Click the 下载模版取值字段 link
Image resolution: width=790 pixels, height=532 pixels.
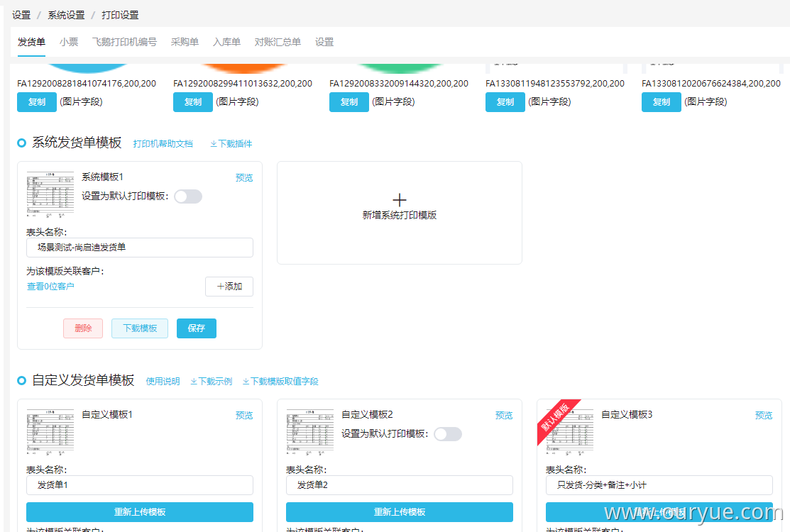[280, 382]
